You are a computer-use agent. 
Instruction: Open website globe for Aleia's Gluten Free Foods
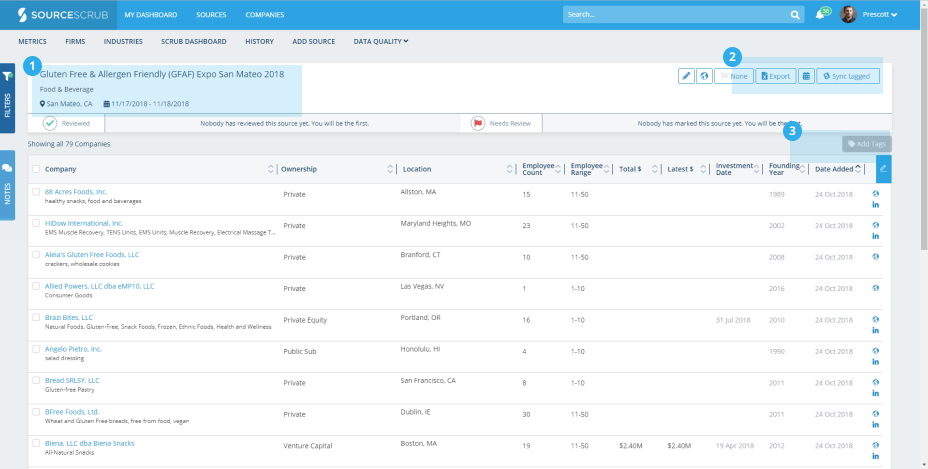[875, 256]
